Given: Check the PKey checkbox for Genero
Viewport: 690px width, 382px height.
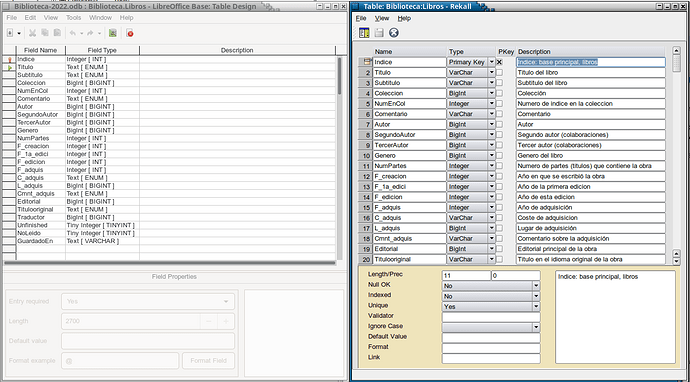Looking at the screenshot, I should (x=499, y=156).
